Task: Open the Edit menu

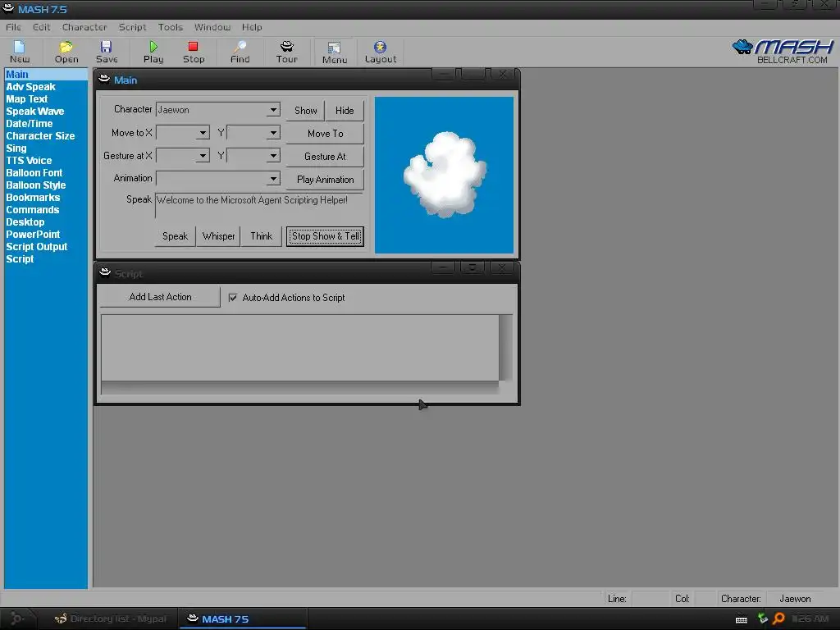Action: 41,27
